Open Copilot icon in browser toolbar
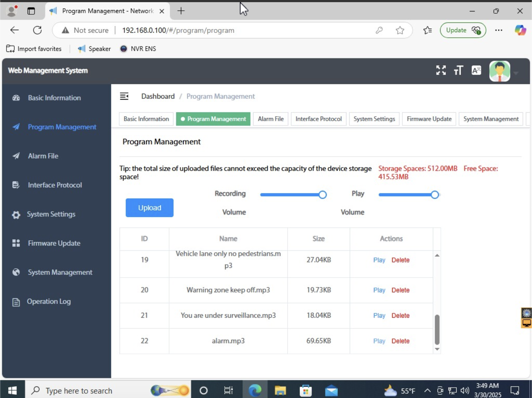 point(520,30)
